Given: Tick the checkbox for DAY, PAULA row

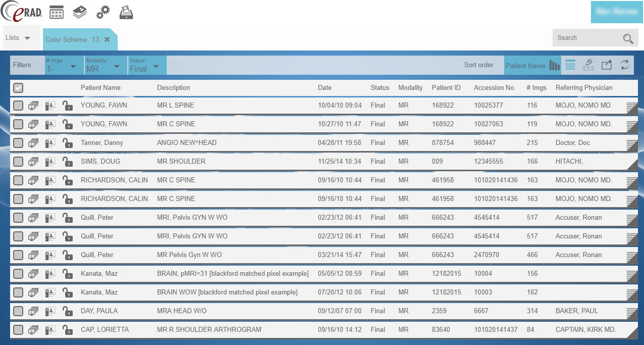Looking at the screenshot, I should (x=18, y=311).
